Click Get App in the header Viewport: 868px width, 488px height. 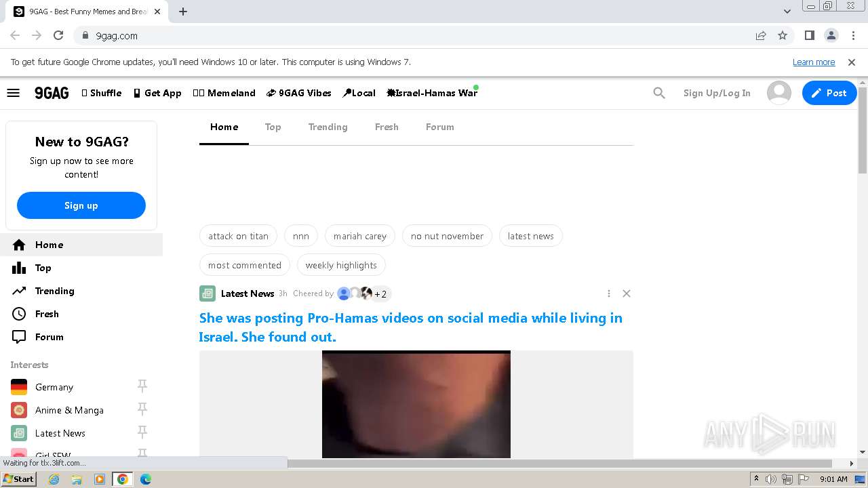[157, 93]
